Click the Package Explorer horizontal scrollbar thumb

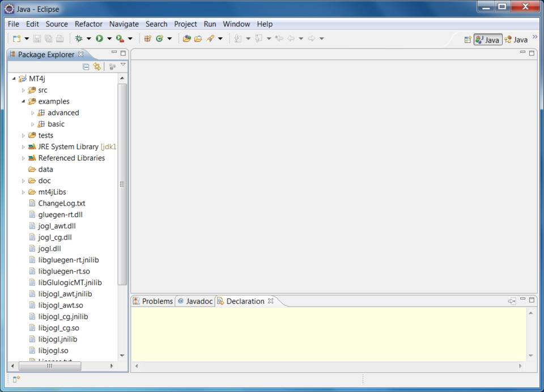(x=49, y=366)
